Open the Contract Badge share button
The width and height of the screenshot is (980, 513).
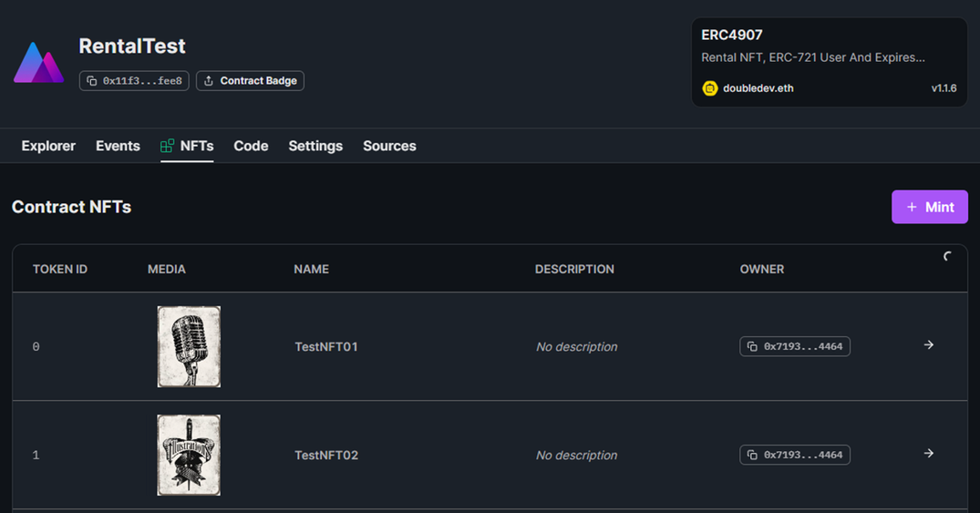coord(250,81)
